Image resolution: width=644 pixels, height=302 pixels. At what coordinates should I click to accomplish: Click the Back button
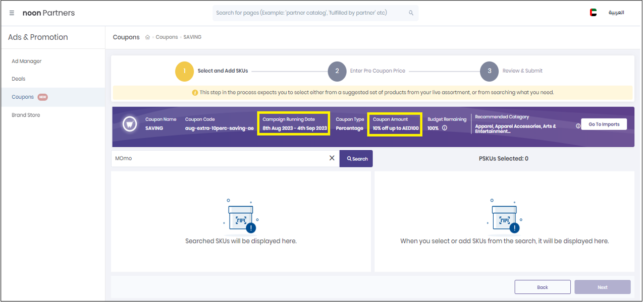[543, 287]
